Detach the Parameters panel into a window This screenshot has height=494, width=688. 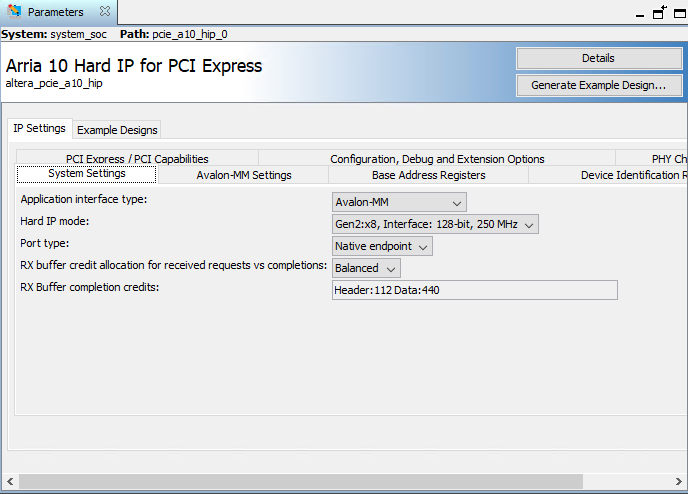pyautogui.click(x=659, y=13)
